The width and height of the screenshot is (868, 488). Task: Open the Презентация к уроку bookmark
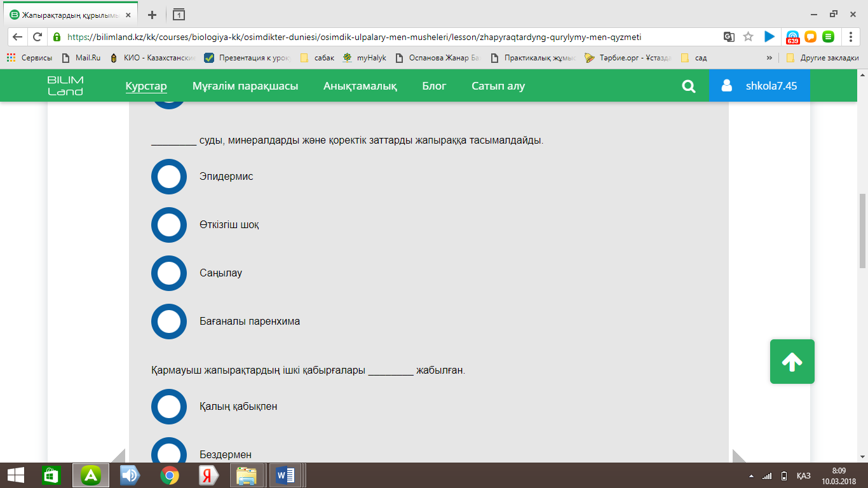247,58
